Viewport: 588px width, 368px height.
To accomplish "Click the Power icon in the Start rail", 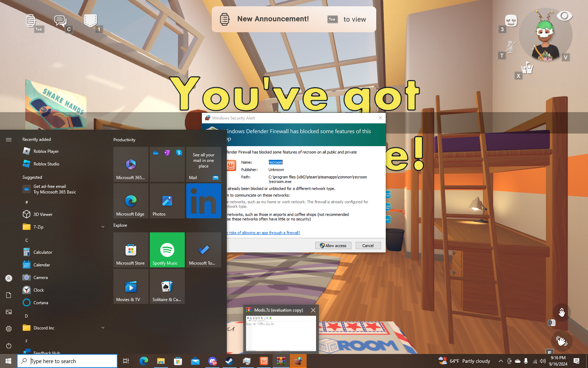I will pyautogui.click(x=9, y=346).
